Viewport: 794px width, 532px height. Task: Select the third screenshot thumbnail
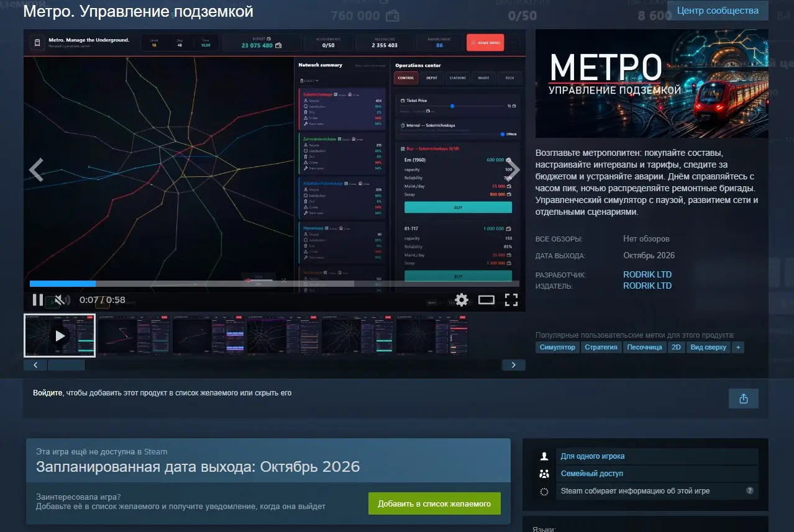[x=209, y=335]
